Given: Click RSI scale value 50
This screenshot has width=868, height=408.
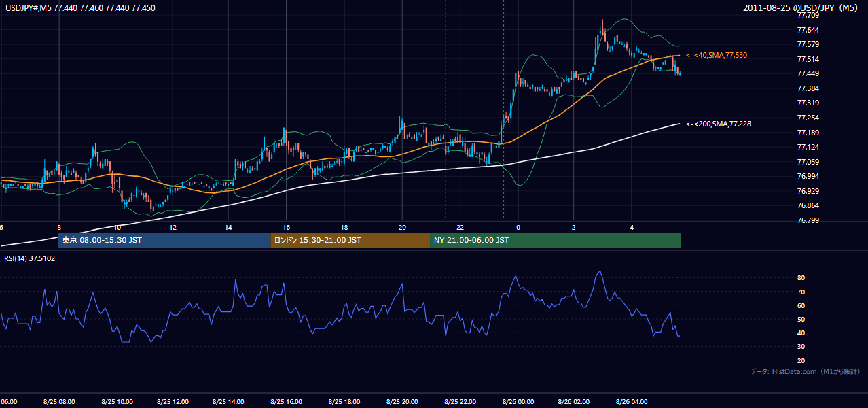Looking at the screenshot, I should pos(801,319).
